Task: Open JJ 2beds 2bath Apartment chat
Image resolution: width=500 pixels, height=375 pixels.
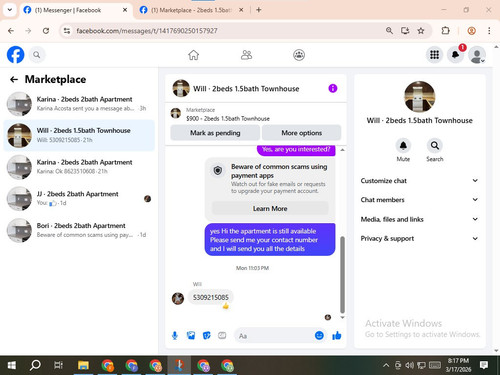Action: pos(79,198)
